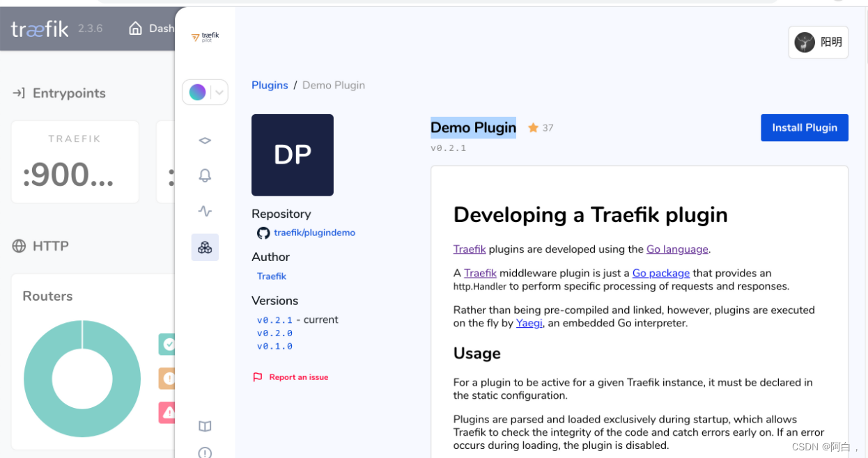868x458 pixels.
Task: Click the Usage heading
Action: (x=477, y=354)
